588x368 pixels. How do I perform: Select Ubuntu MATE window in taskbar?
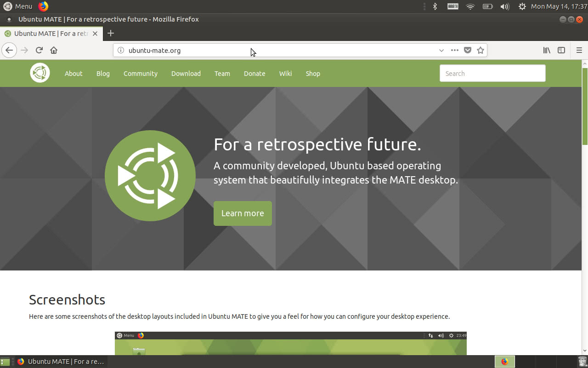click(62, 362)
